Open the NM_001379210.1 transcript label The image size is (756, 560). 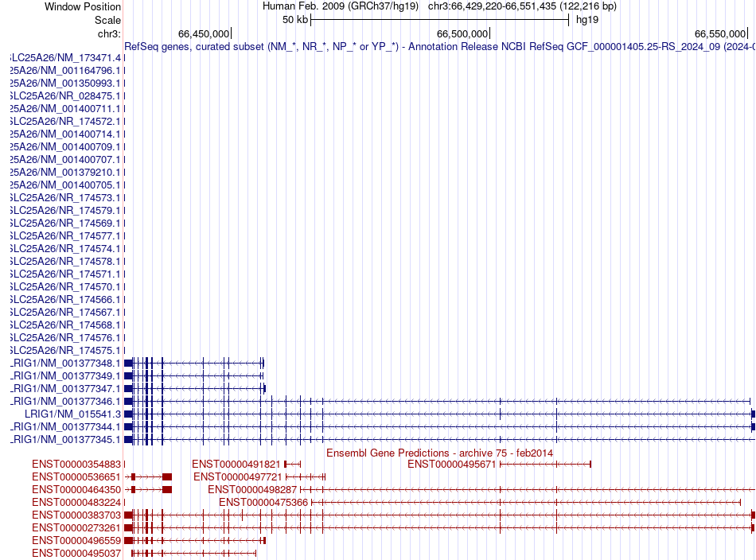65,173
